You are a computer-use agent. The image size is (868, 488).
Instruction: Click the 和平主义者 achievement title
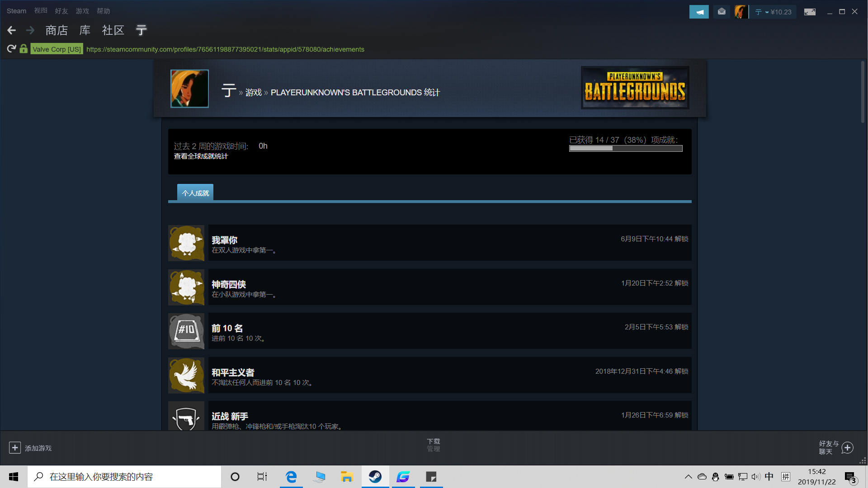pos(233,372)
